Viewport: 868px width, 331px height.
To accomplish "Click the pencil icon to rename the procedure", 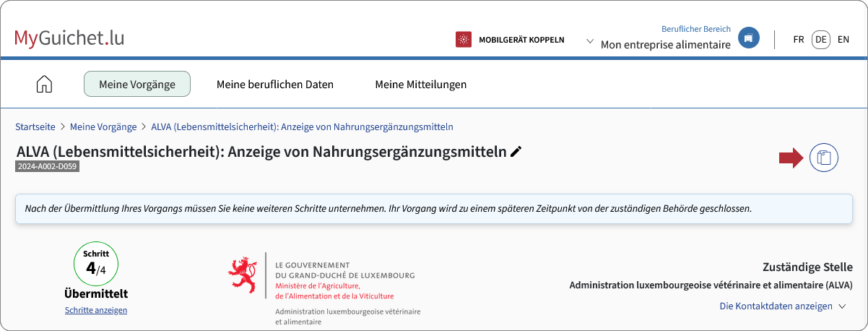I will click(516, 152).
